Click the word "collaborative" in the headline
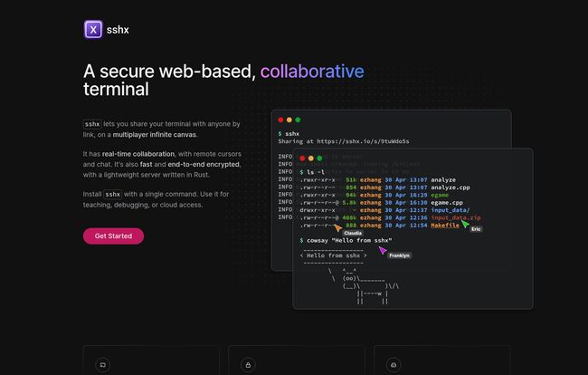This screenshot has width=588, height=375. (312, 72)
